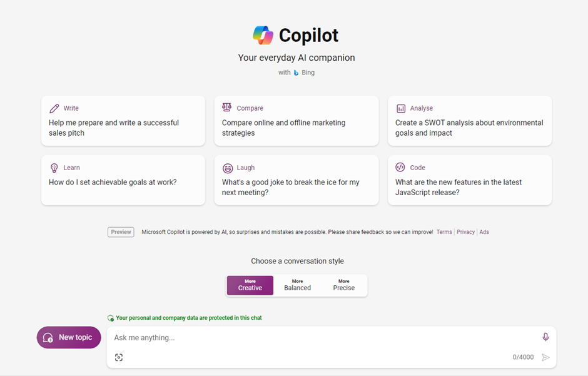Click the Compare scales icon
Image resolution: width=588 pixels, height=376 pixels.
coord(226,107)
